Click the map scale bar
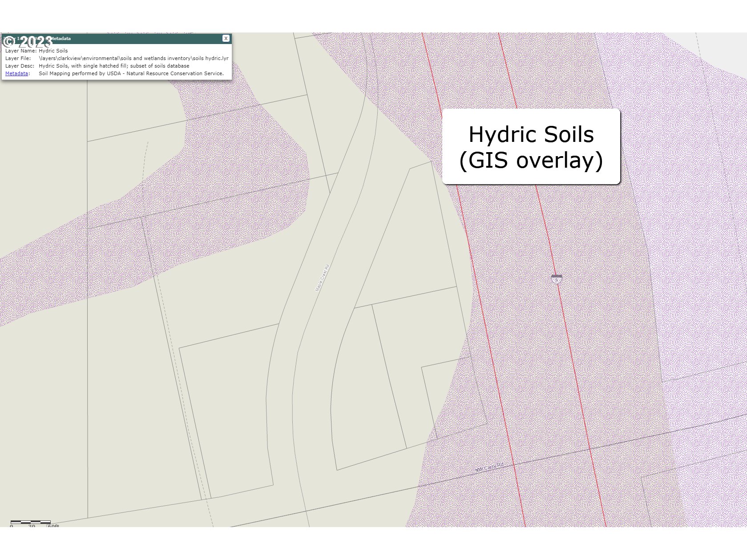The height and width of the screenshot is (560, 747). tap(31, 523)
